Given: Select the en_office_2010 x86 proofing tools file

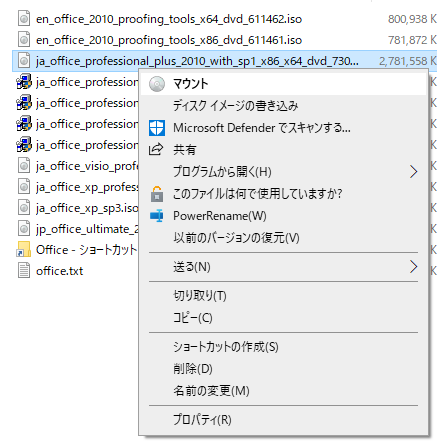Looking at the screenshot, I should coord(169,40).
